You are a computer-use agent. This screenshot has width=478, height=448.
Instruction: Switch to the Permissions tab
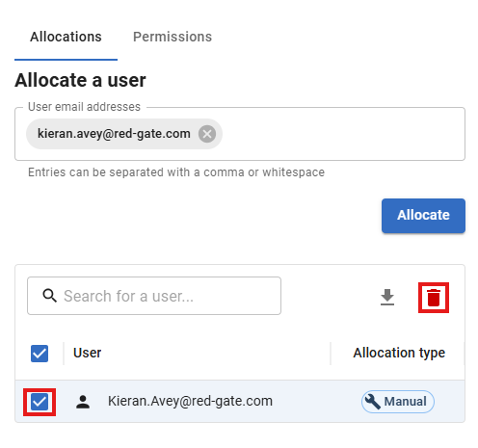173,37
